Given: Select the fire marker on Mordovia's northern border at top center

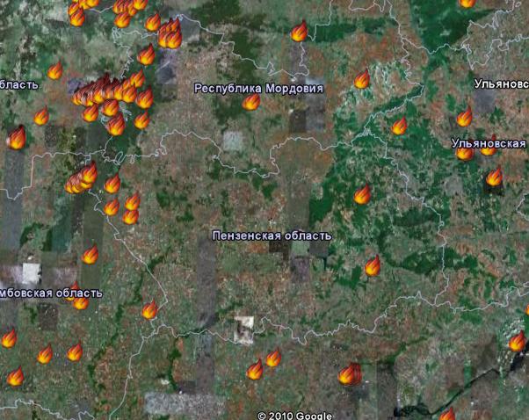Looking at the screenshot, I should coord(300,31).
